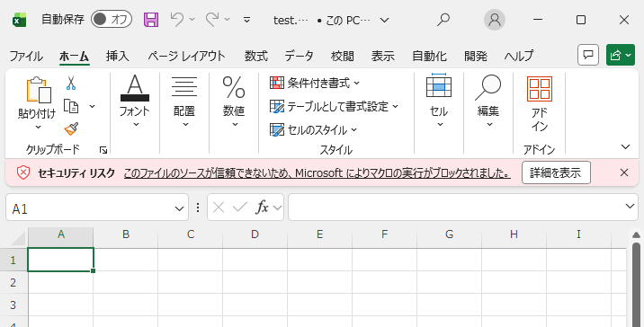
Task: Open the アドイン add-ins button
Action: pyautogui.click(x=540, y=103)
